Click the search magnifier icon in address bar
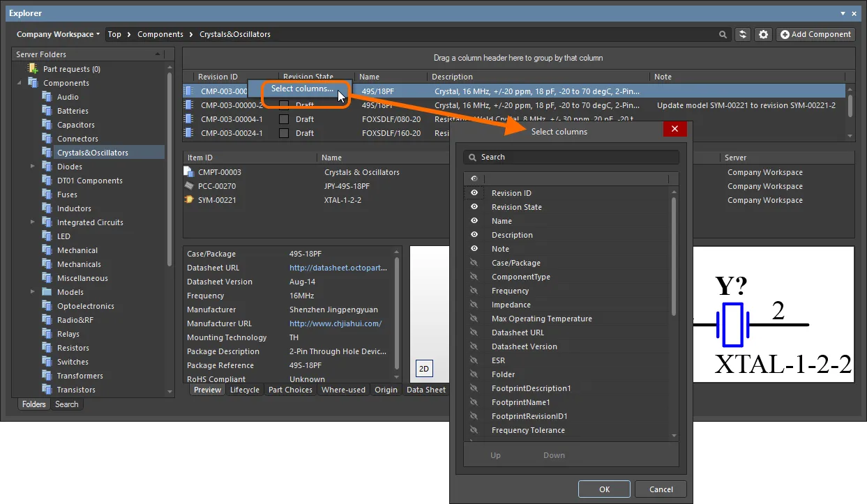The image size is (867, 504). click(723, 34)
